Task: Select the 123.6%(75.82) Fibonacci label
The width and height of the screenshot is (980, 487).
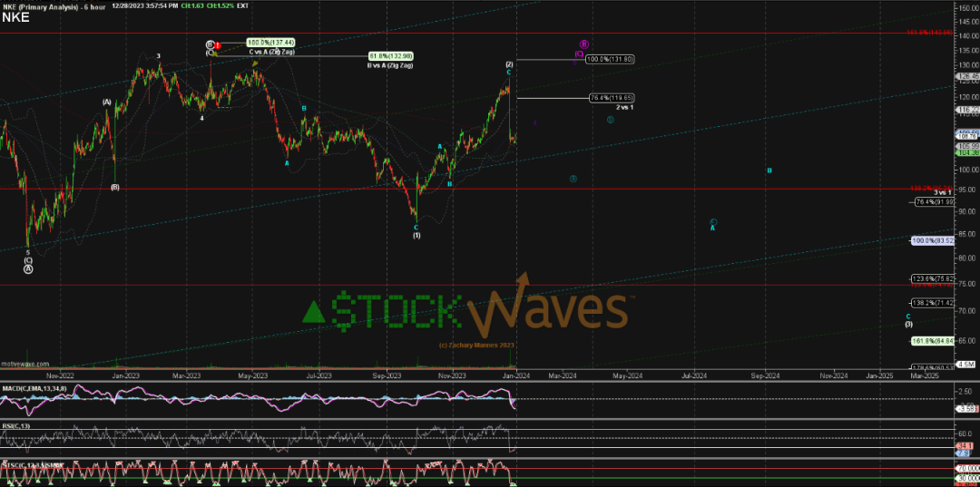Action: (933, 278)
